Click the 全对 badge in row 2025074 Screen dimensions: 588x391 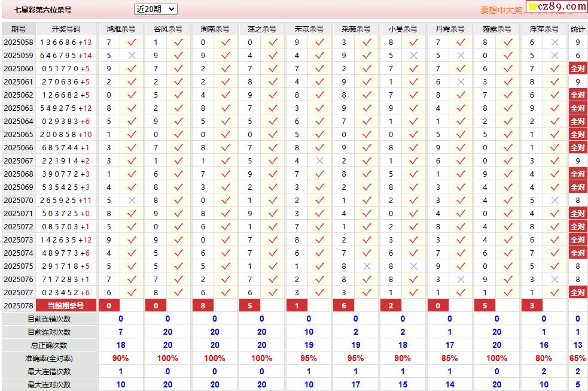[577, 253]
